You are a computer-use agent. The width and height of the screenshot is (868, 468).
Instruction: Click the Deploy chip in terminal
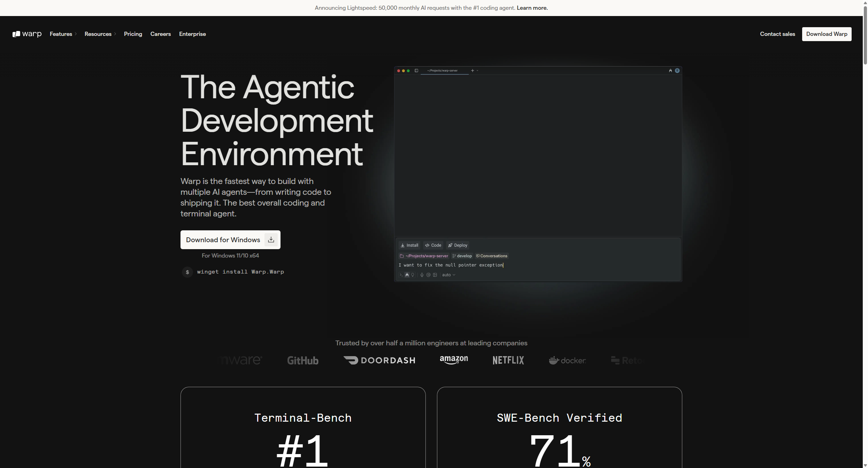458,245
